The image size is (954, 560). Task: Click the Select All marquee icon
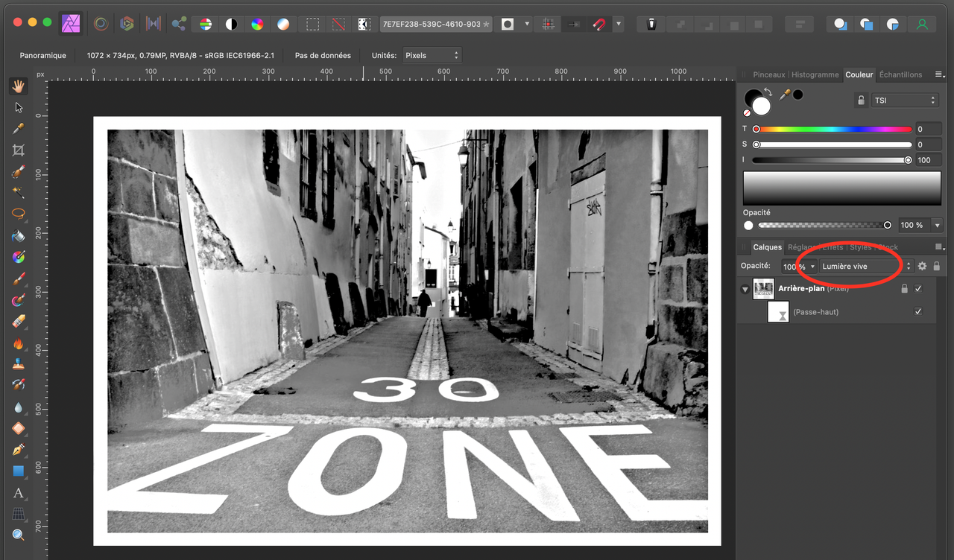pyautogui.click(x=313, y=24)
